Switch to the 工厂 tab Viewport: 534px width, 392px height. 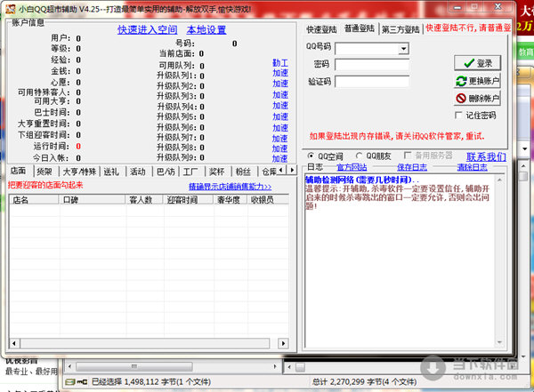pos(190,172)
